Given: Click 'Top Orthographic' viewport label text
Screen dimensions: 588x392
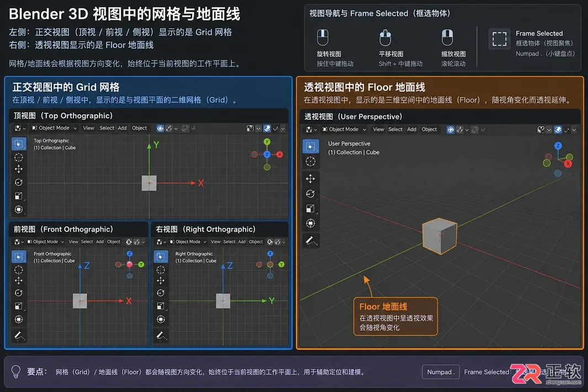Looking at the screenshot, I should (x=51, y=141).
